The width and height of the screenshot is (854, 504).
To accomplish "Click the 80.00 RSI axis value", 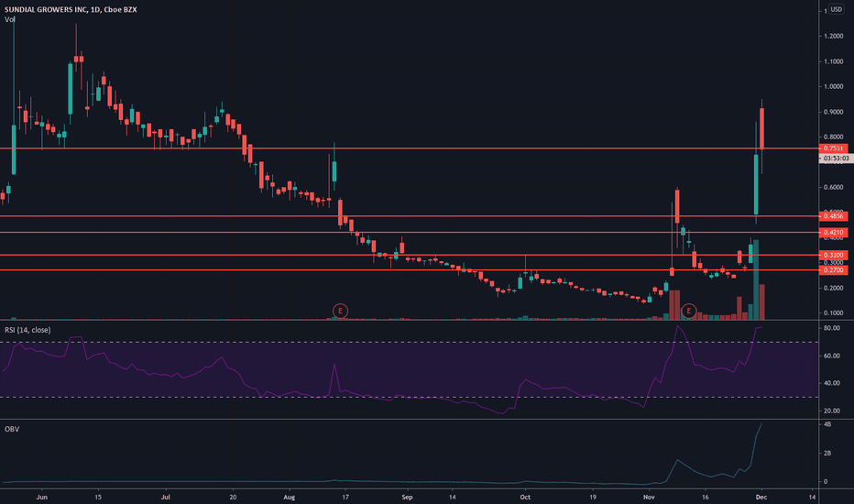I will (832, 329).
